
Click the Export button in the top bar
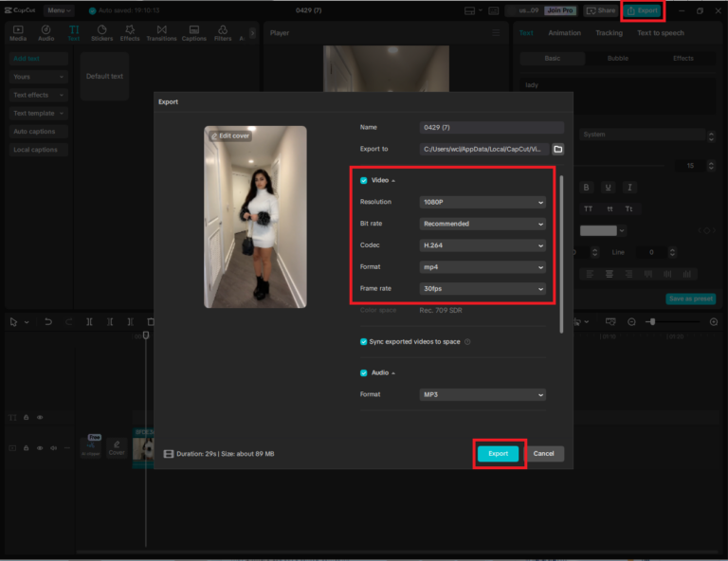click(643, 10)
